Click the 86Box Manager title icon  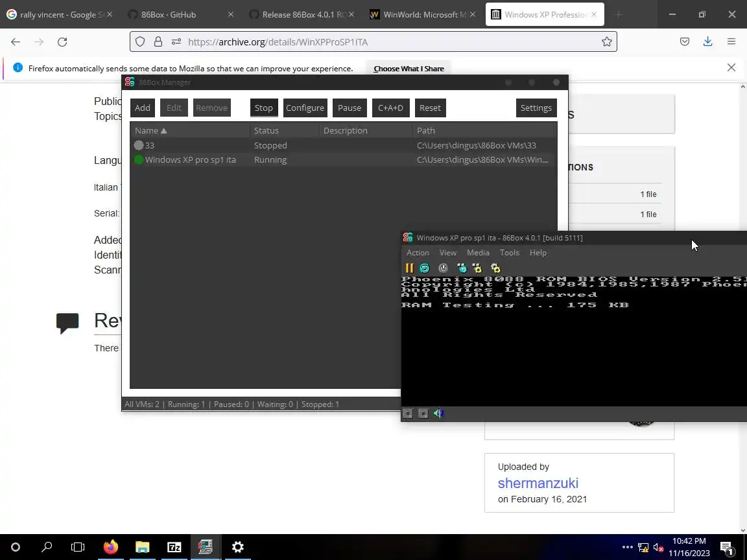[x=130, y=82]
